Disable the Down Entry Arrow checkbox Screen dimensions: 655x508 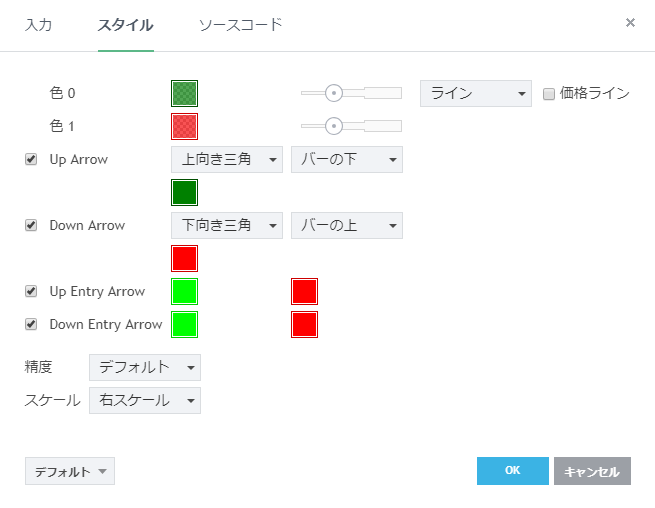click(x=31, y=324)
